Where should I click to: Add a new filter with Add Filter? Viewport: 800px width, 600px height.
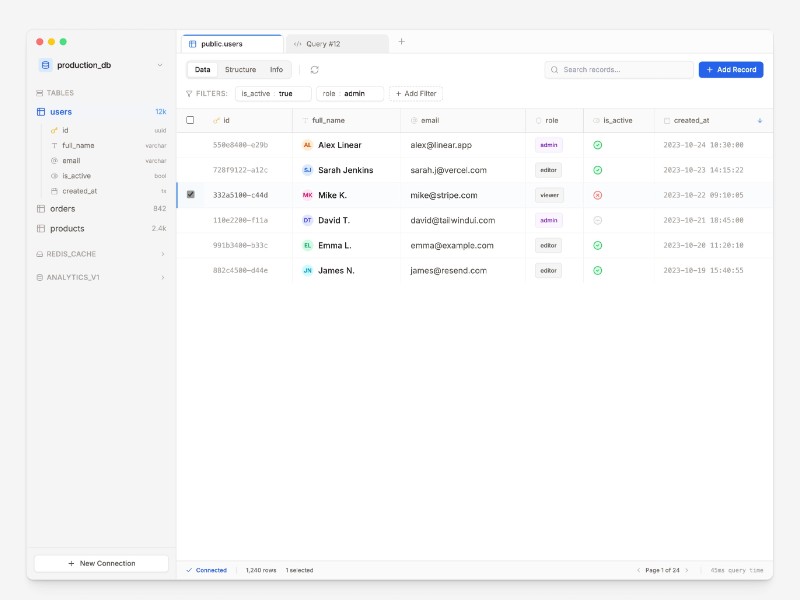point(415,93)
